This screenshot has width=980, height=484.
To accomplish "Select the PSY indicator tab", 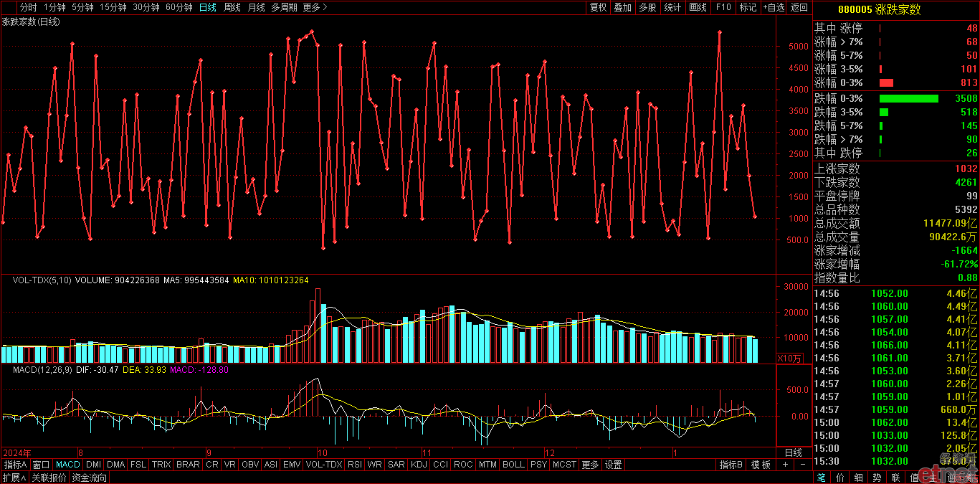I will (538, 465).
